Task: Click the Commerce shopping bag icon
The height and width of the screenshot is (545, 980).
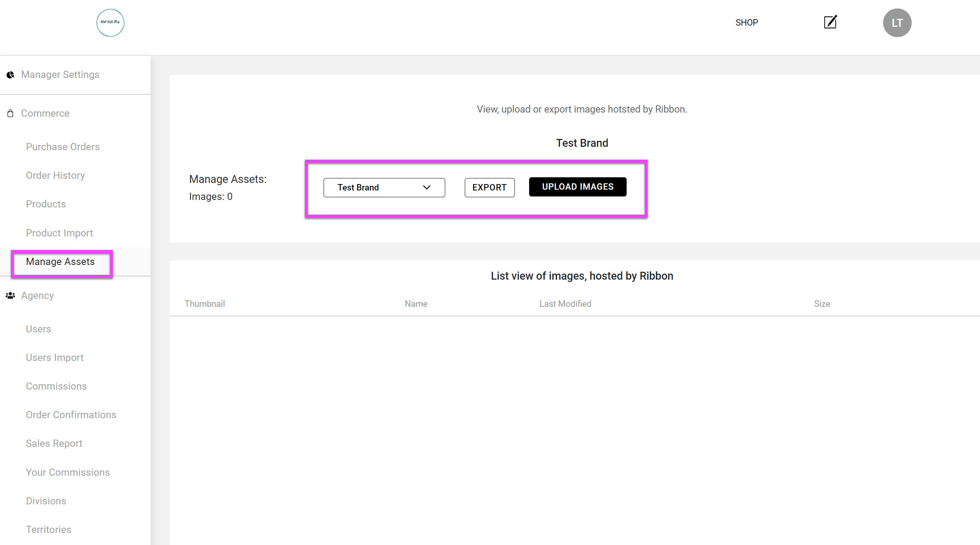Action: (x=11, y=113)
